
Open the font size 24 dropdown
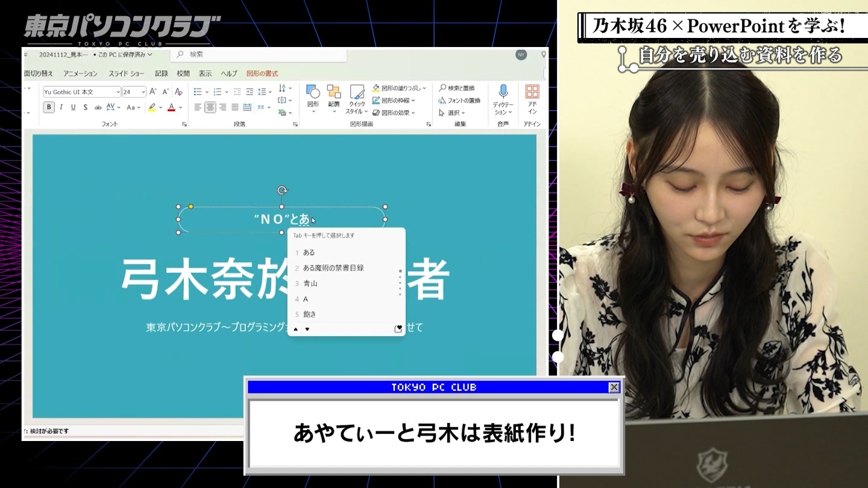tap(143, 92)
